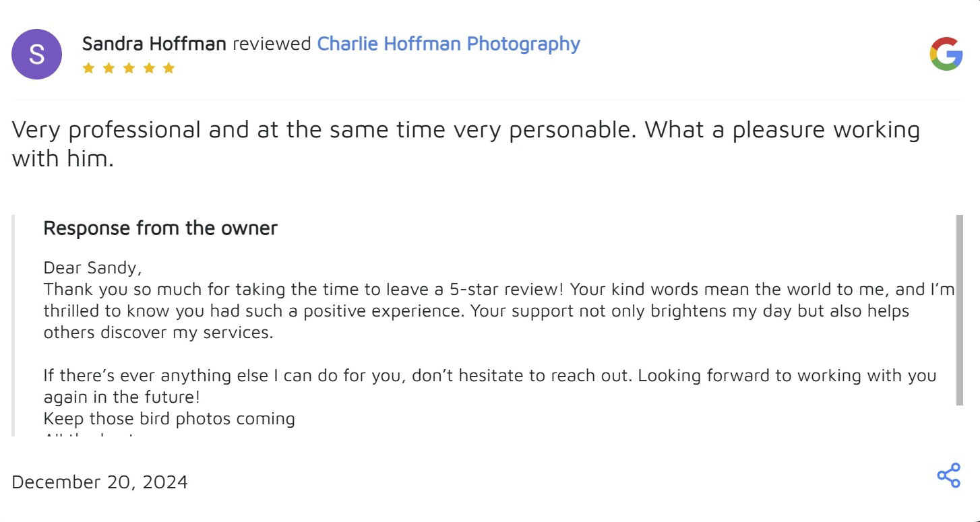Image resolution: width=980 pixels, height=522 pixels.
Task: Click the 'Dear Sandy,' greeting line
Action: tap(92, 268)
